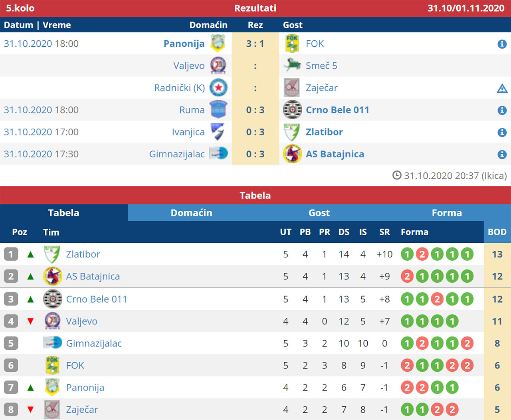
Task: Click Radnički (K) red star crest
Action: point(218,88)
